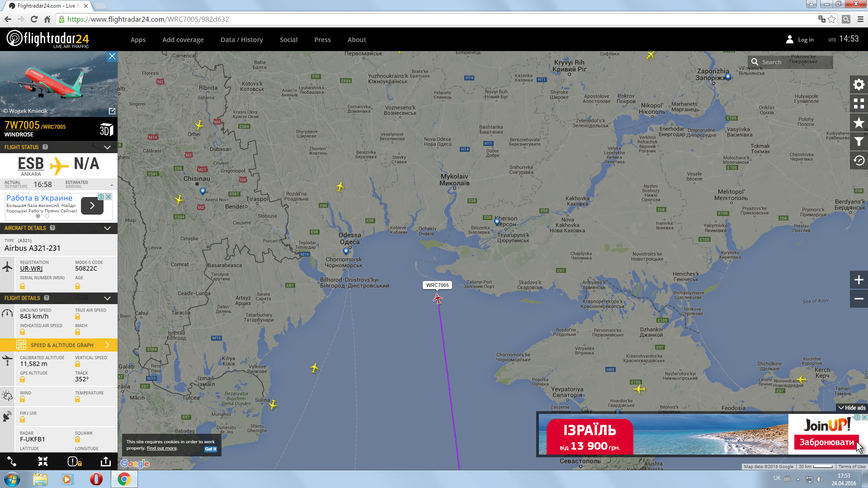Viewport: 868px width, 488px height.
Task: Open Flight Status help question mark
Action: pyautogui.click(x=45, y=147)
